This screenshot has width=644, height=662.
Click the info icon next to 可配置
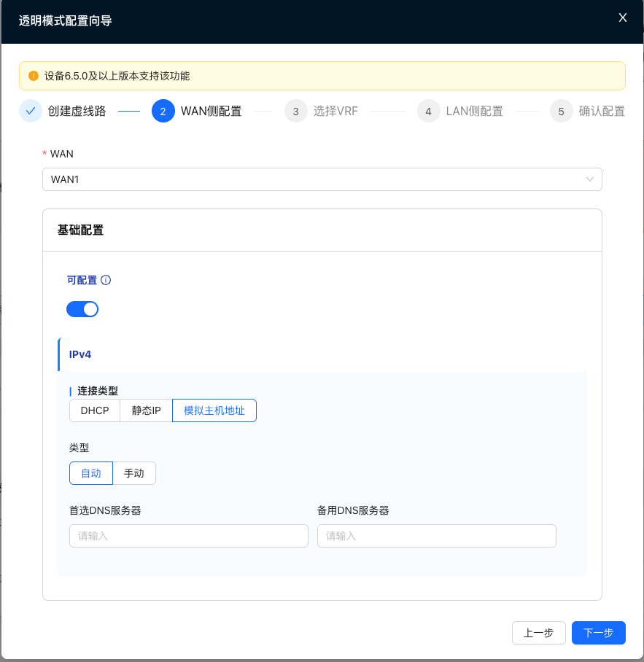point(106,280)
